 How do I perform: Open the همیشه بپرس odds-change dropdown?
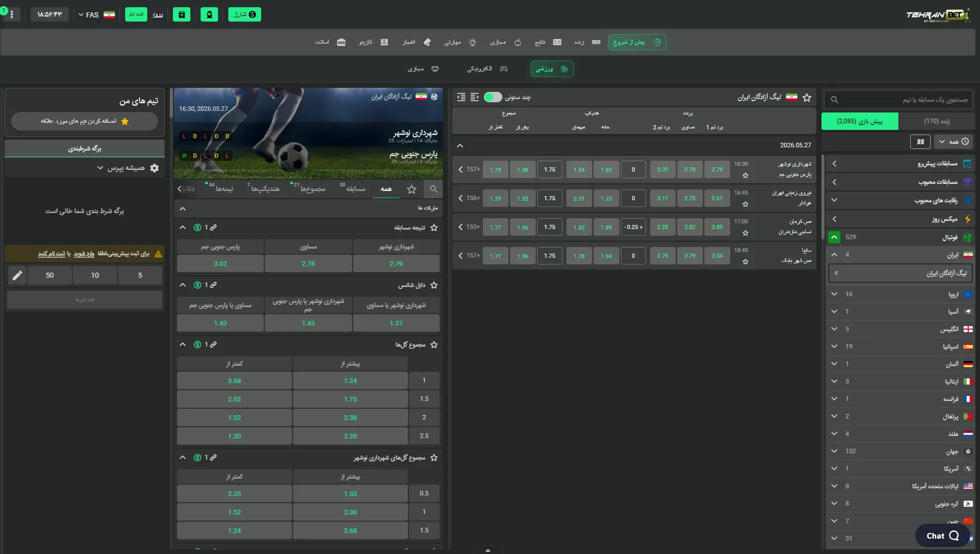(x=122, y=168)
